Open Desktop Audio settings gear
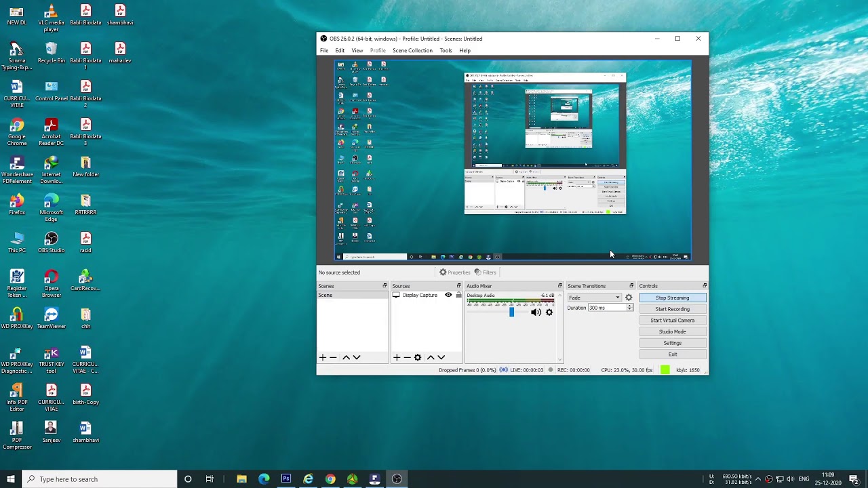 [549, 312]
